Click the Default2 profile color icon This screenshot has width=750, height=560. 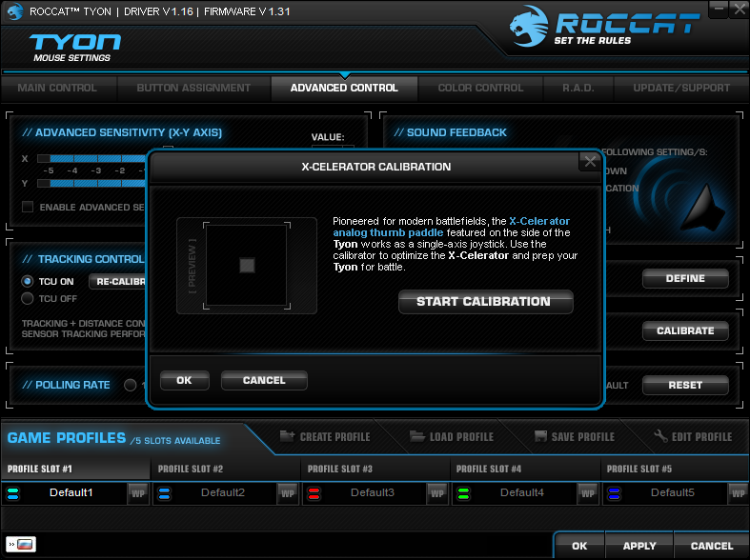(165, 493)
